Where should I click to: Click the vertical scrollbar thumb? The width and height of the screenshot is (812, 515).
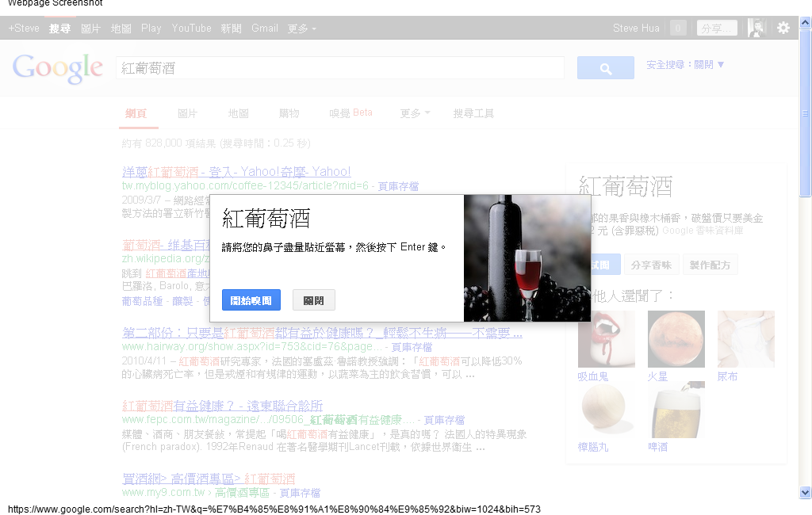click(x=805, y=113)
